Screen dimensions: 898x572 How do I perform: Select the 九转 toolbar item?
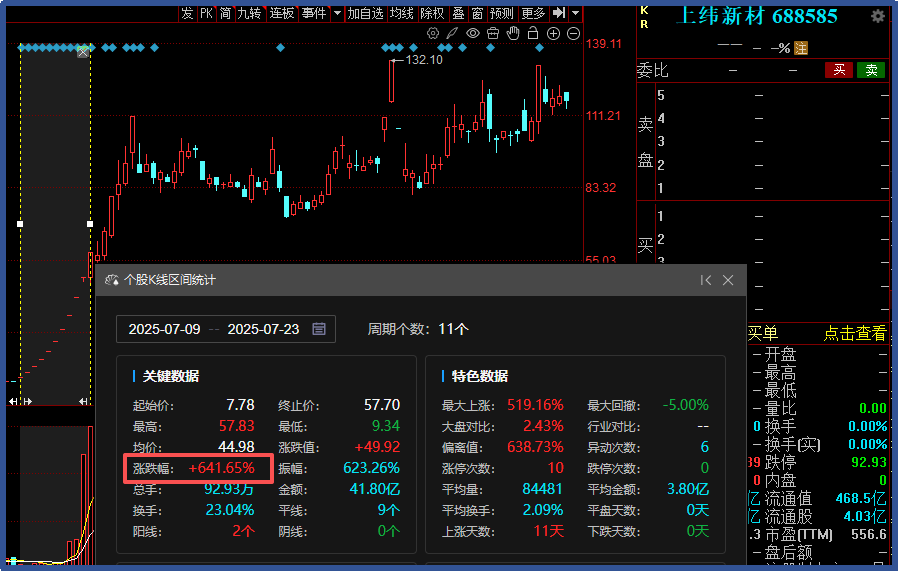click(249, 13)
